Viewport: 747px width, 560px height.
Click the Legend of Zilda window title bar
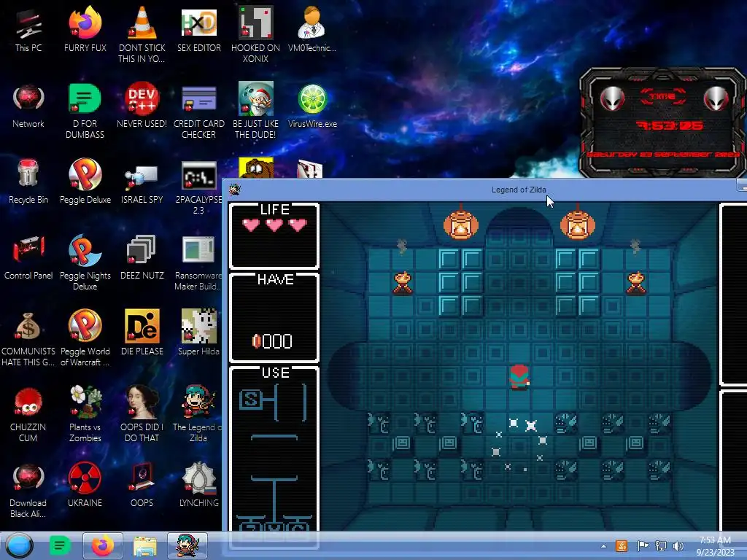(x=519, y=190)
